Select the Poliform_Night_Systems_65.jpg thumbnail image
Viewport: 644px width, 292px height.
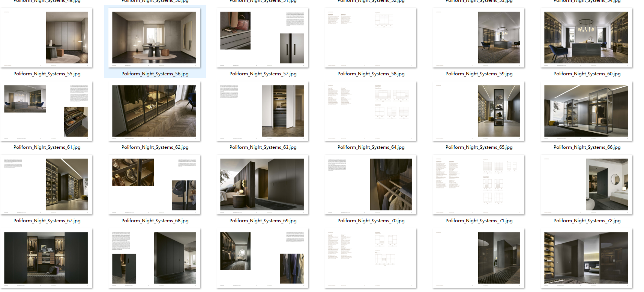(x=478, y=111)
